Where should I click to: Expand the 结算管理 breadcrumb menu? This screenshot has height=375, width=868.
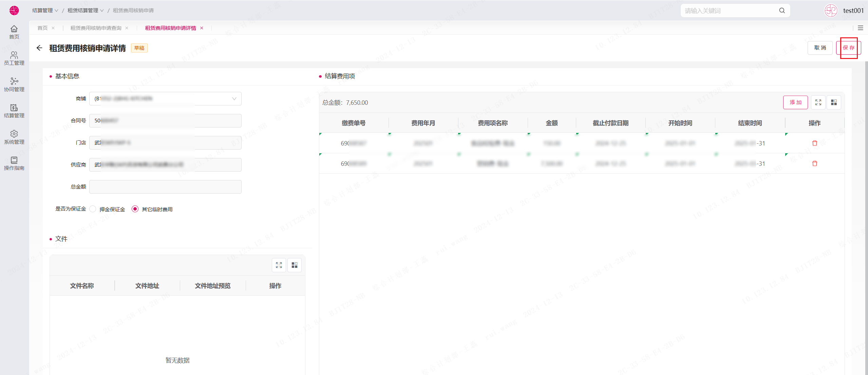[x=45, y=11]
